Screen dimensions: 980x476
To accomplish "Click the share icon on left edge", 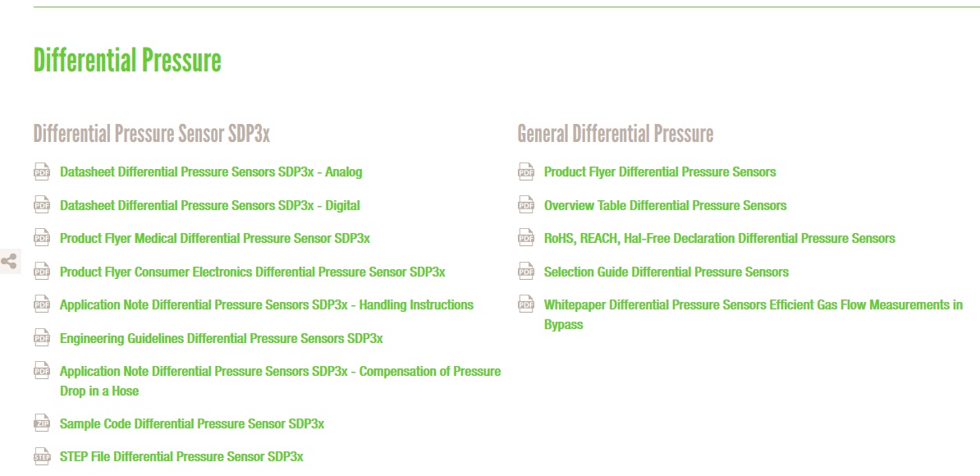I will pos(9,263).
